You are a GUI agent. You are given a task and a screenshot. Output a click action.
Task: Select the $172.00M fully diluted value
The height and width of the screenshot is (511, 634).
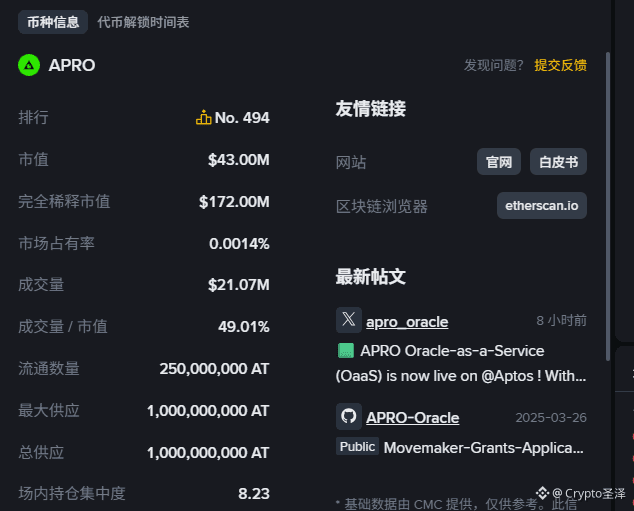tap(234, 202)
